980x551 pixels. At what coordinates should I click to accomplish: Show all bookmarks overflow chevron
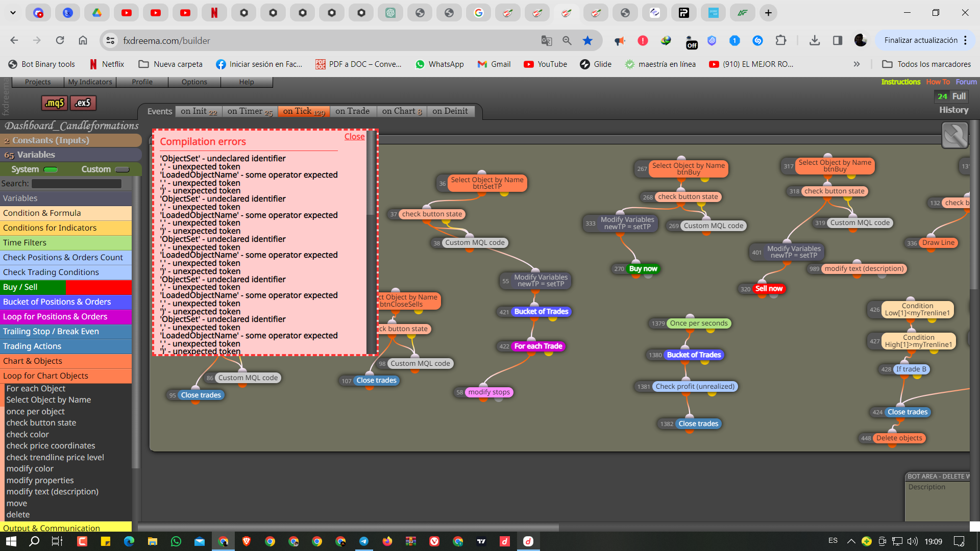[856, 64]
